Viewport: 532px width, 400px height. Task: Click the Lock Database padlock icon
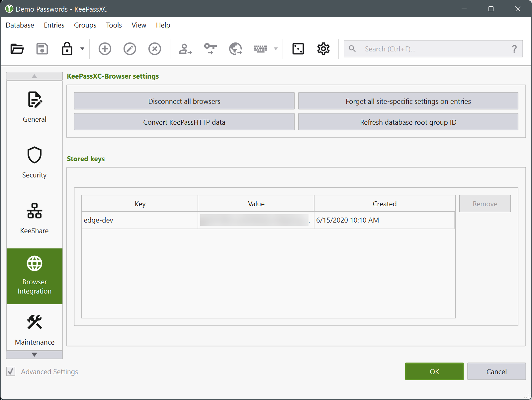[67, 49]
